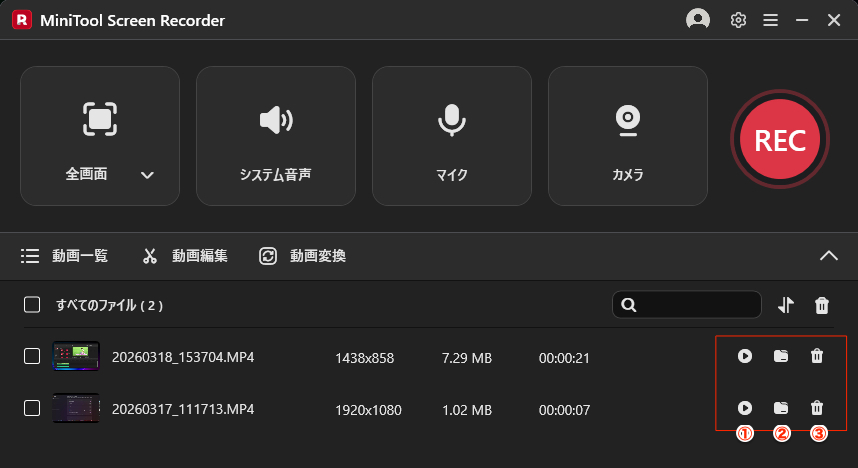Click the delete all trash icon by search
The image size is (858, 468).
[x=822, y=305]
